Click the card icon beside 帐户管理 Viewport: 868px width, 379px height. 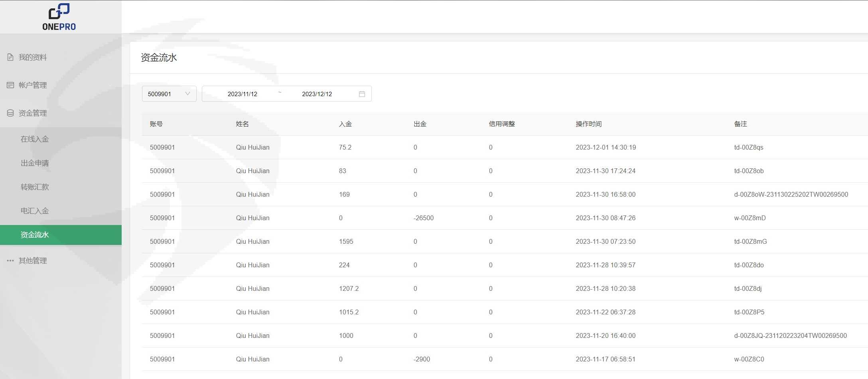pos(10,85)
